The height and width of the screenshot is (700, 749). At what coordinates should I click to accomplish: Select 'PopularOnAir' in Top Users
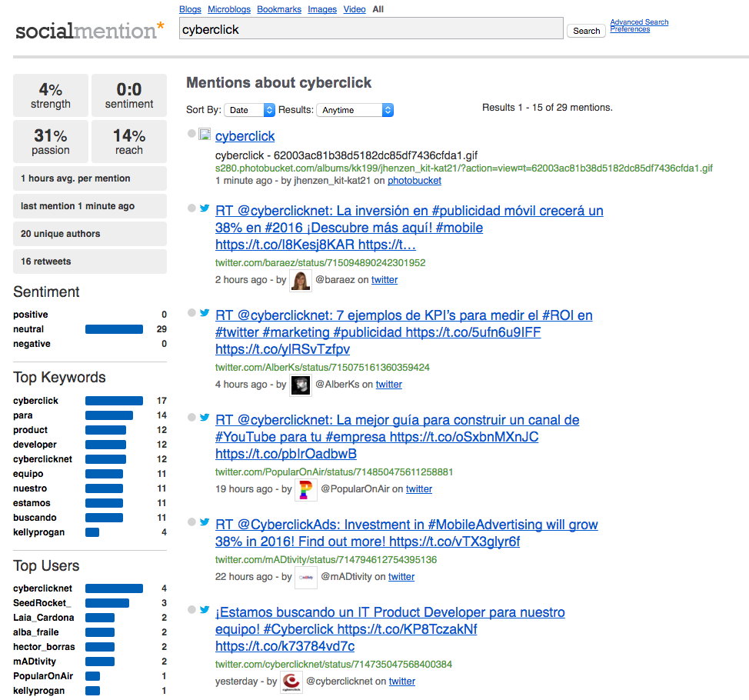(43, 676)
